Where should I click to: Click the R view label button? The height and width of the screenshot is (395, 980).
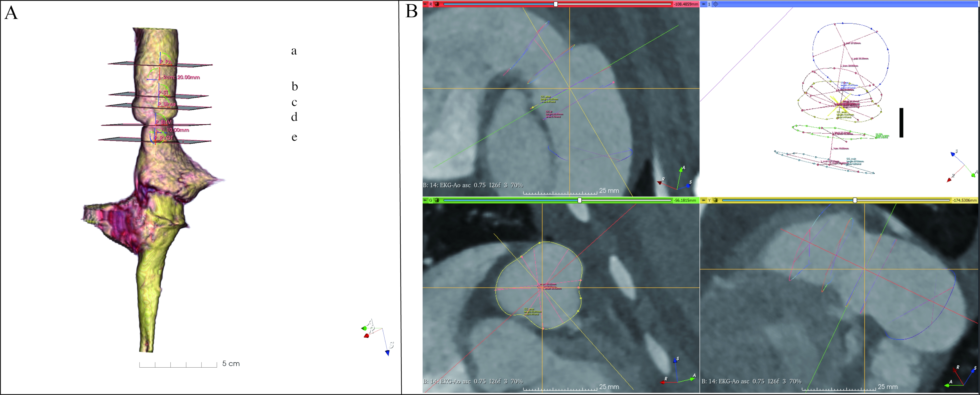(431, 4)
